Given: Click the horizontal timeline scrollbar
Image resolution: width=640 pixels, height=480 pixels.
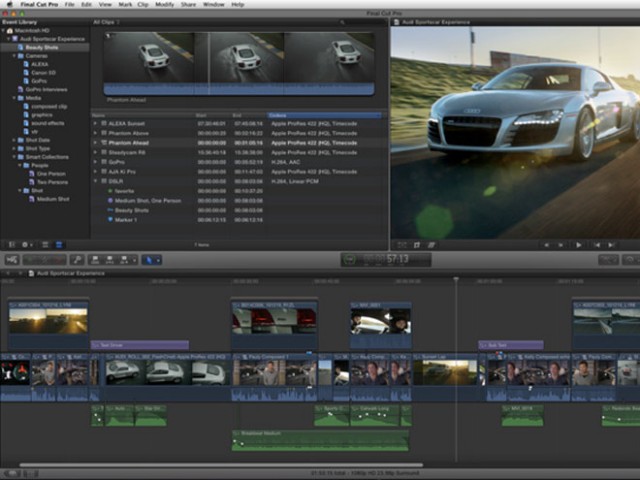Looking at the screenshot, I should (x=221, y=465).
